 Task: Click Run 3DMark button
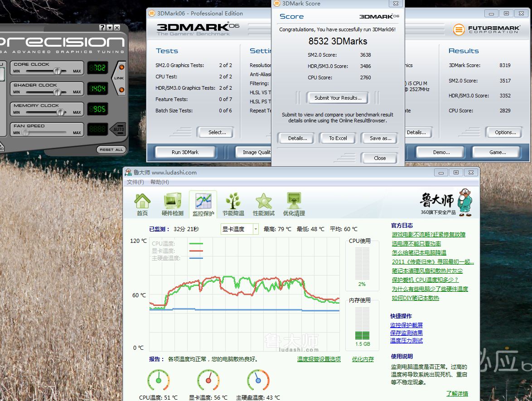pos(185,152)
